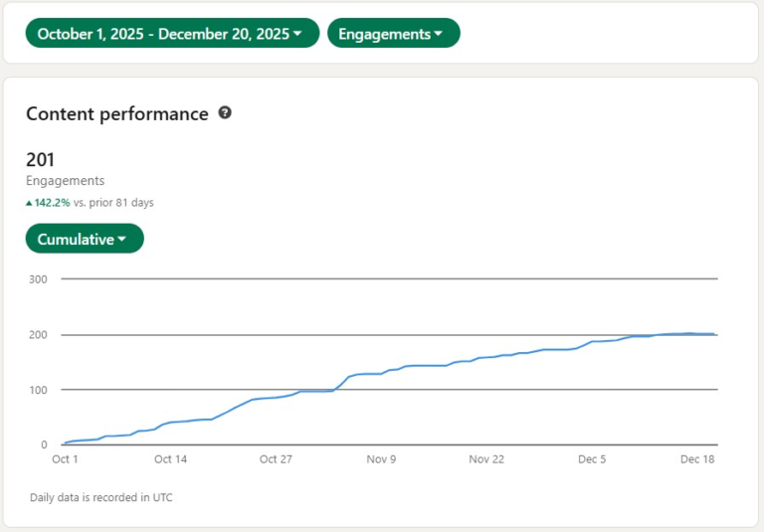The width and height of the screenshot is (764, 532).
Task: Click the Oct 1 date label
Action: click(x=65, y=459)
